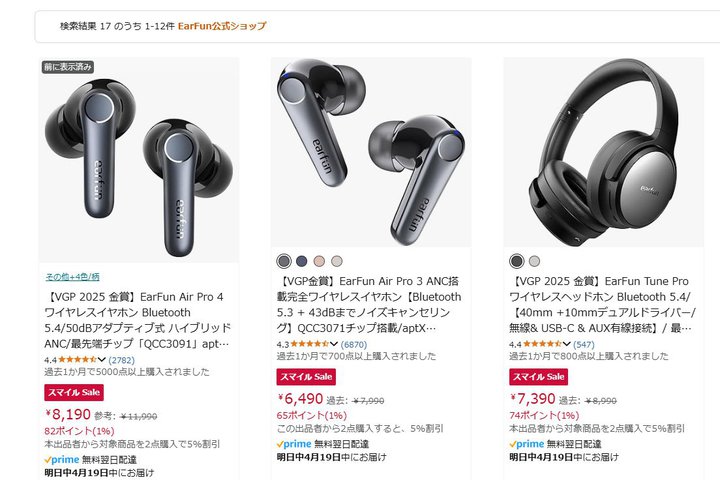
Task: Click the ¥6,490 price of Air Pro 3
Action: 300,399
